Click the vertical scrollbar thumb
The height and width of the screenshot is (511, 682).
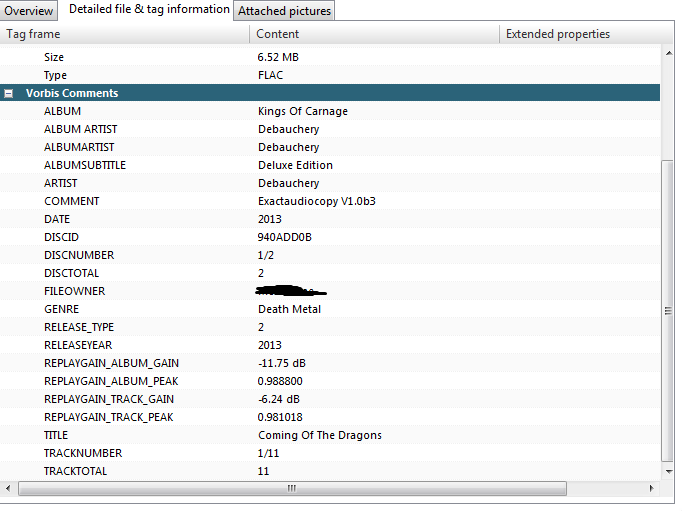point(668,310)
